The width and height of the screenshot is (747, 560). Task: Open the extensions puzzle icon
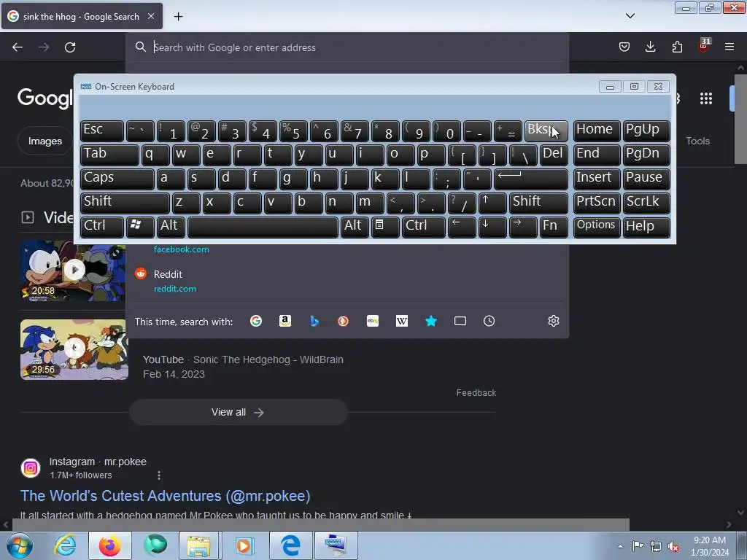pos(677,47)
